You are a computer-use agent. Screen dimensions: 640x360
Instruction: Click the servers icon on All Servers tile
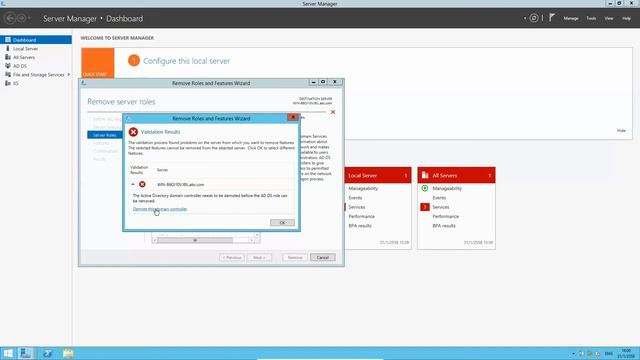tap(425, 175)
